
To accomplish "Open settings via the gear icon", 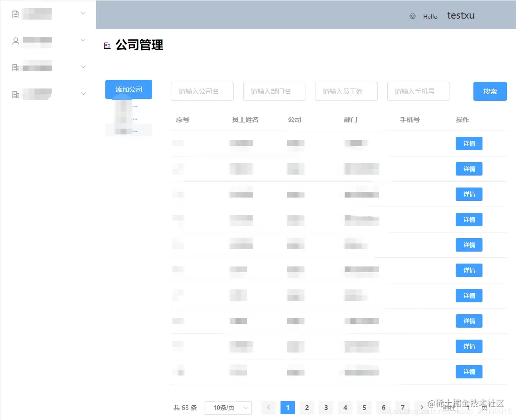I will 413,16.
